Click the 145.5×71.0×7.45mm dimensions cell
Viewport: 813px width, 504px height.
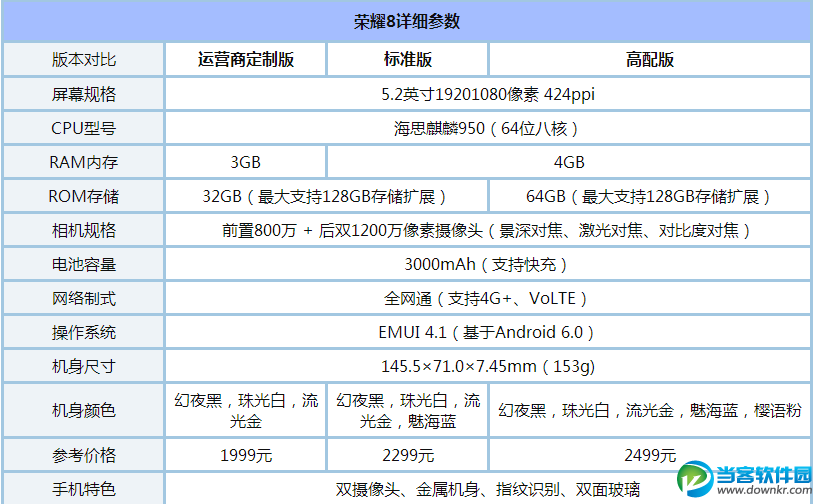[x=487, y=367]
